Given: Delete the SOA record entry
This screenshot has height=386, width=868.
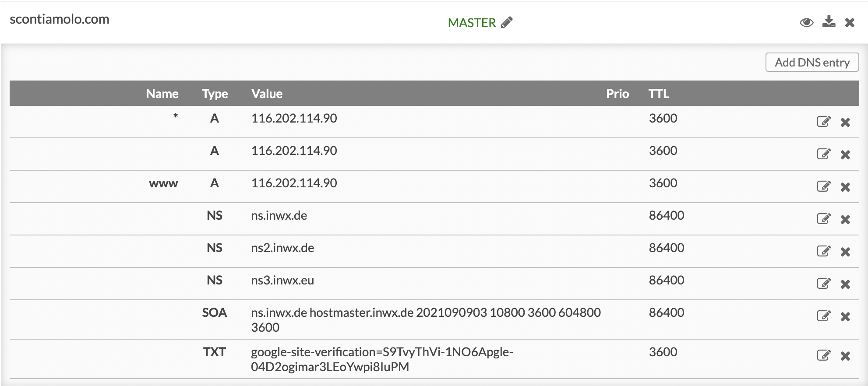Looking at the screenshot, I should (845, 316).
